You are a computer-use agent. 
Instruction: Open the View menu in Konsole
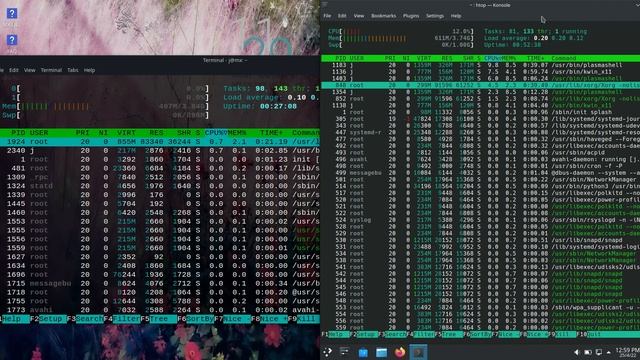(359, 16)
